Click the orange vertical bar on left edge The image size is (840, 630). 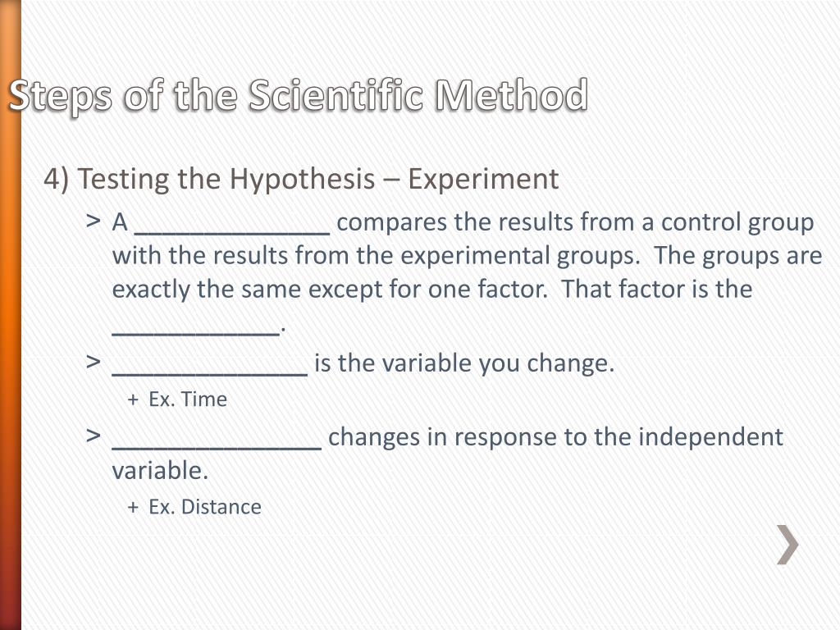click(11, 315)
